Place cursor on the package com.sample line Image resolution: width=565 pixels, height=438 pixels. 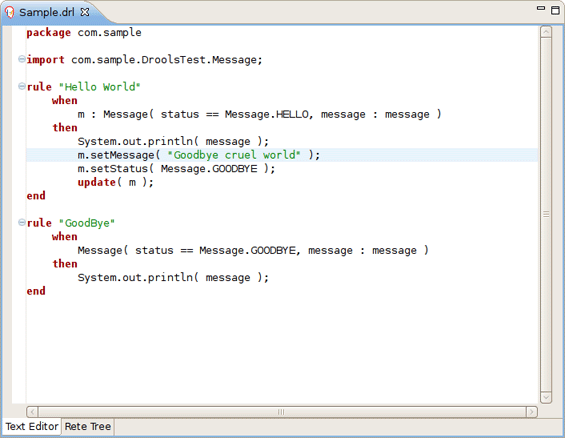point(84,32)
